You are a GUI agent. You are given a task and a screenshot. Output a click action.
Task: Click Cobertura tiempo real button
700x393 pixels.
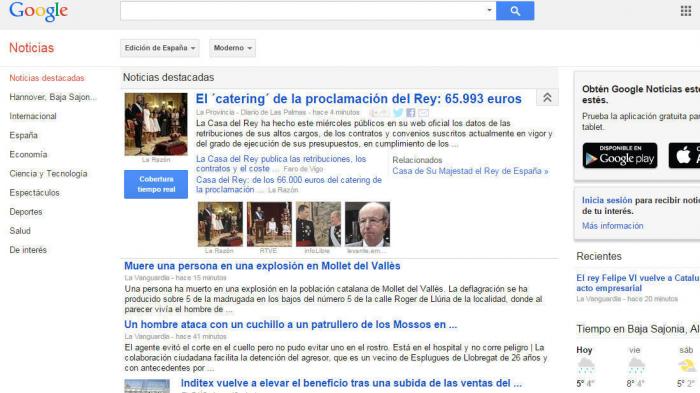point(156,184)
